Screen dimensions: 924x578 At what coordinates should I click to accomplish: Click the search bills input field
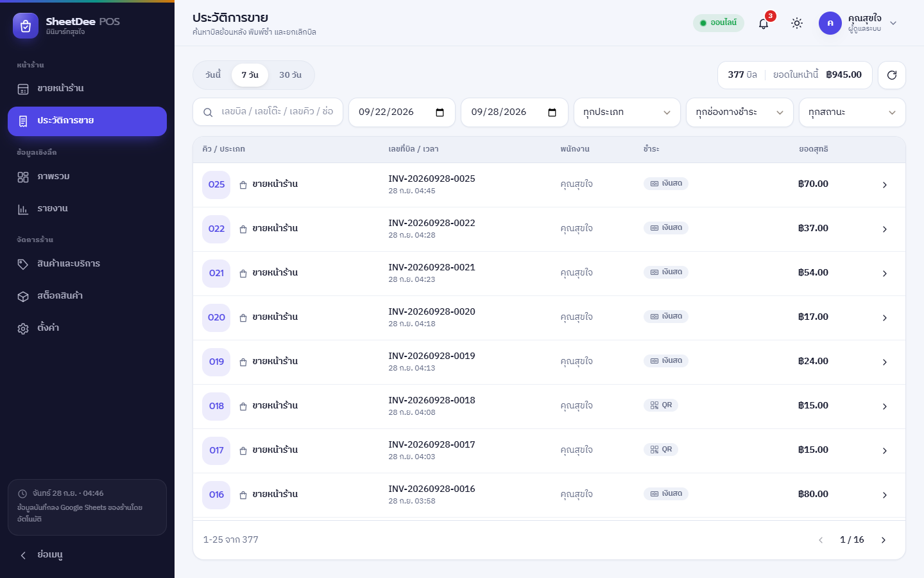click(x=268, y=112)
